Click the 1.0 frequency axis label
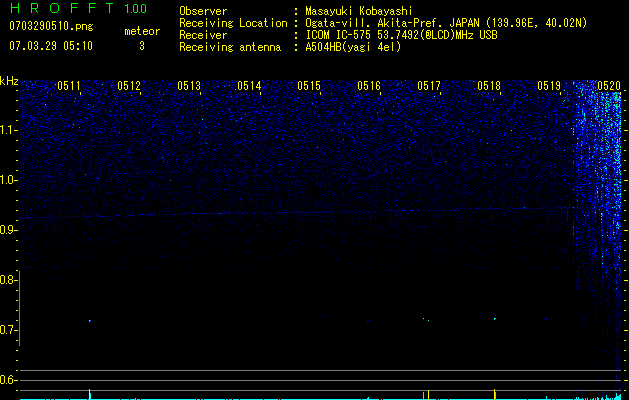Screen dimensions: 629x400 pyautogui.click(x=8, y=180)
